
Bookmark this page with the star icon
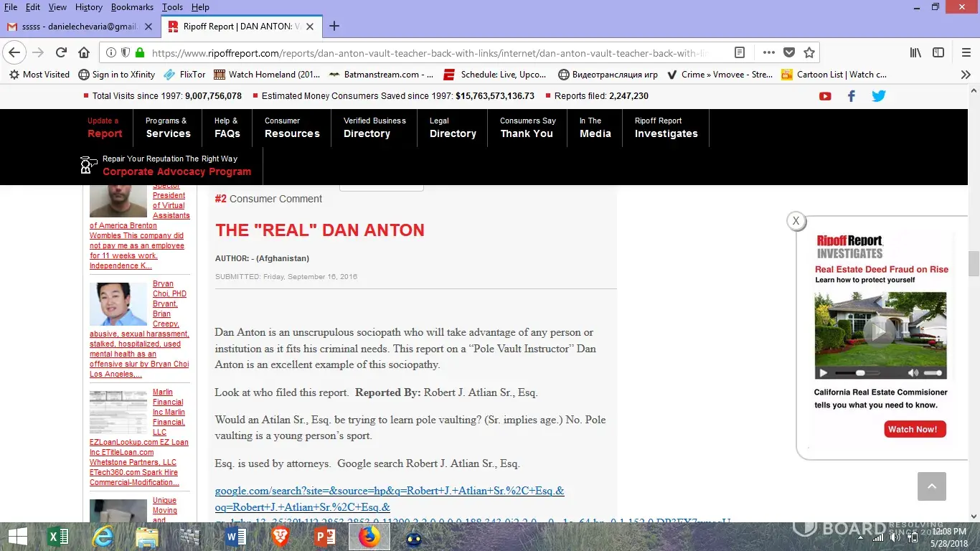coord(809,52)
